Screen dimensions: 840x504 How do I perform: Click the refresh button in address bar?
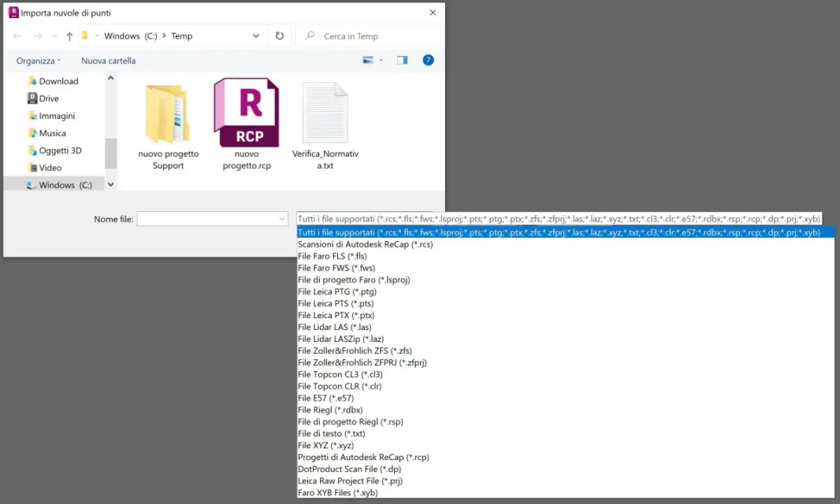(279, 36)
